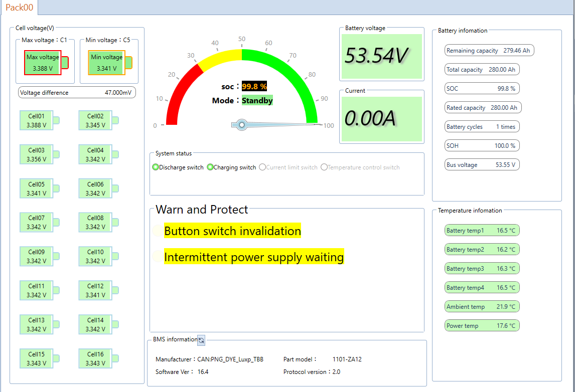Toggle the Current limit switch indicator
Image resolution: width=575 pixels, height=392 pixels.
point(262,167)
